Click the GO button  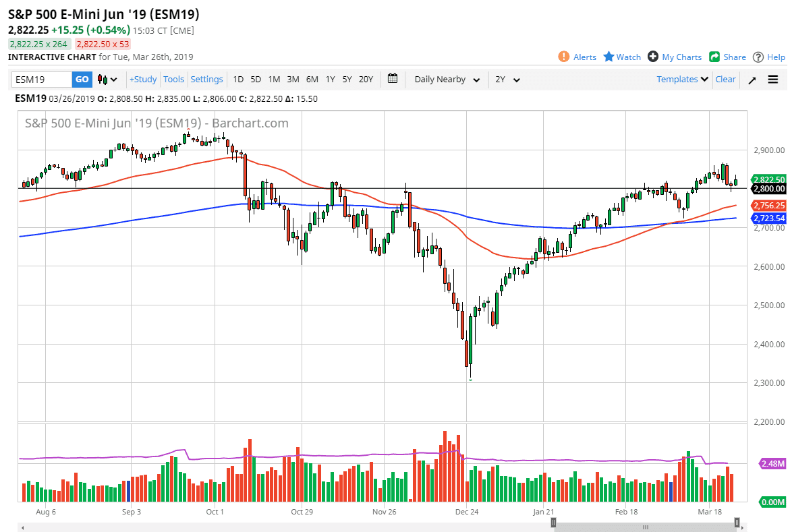pos(82,79)
